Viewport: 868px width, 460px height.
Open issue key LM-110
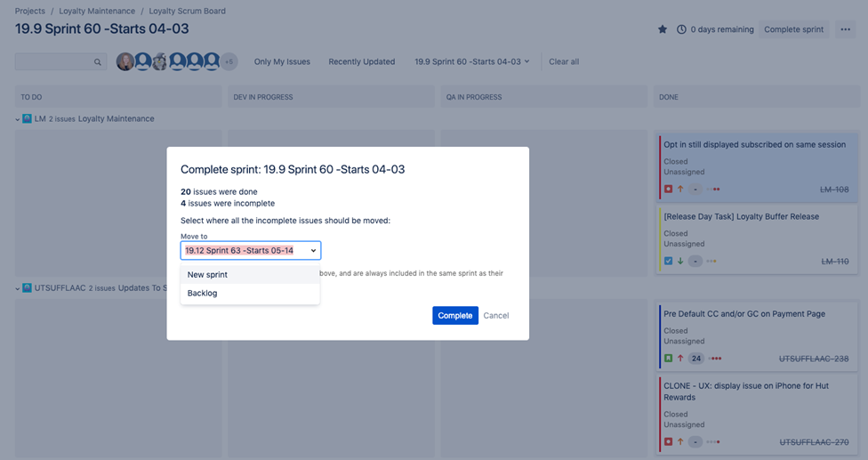pos(835,262)
